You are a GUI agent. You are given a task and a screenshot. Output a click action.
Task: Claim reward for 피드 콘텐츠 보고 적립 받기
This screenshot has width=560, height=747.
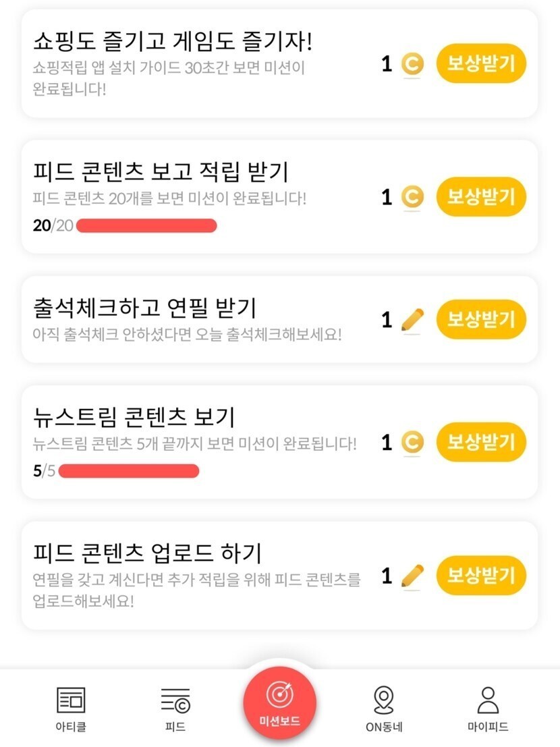click(x=481, y=196)
